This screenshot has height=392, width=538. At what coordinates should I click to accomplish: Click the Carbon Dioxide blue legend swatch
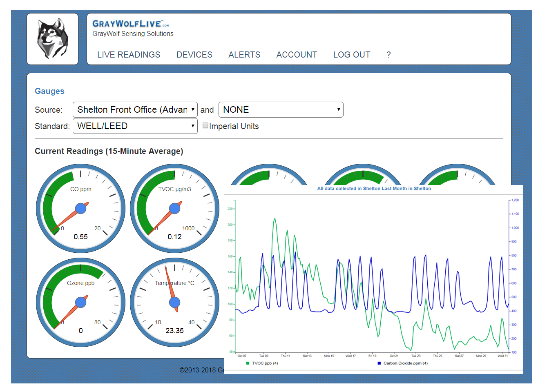pyautogui.click(x=379, y=363)
